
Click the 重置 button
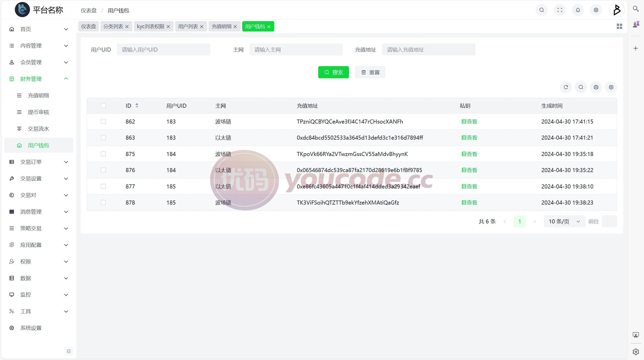(x=370, y=72)
